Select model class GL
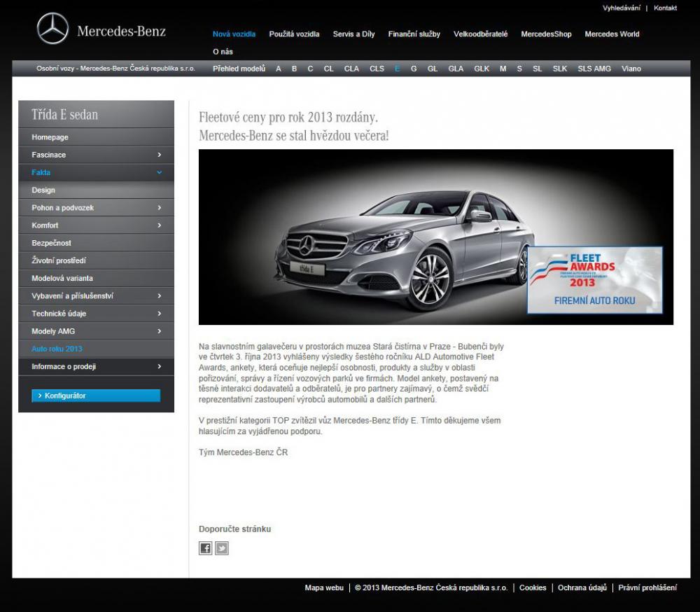The width and height of the screenshot is (700, 612). (432, 69)
